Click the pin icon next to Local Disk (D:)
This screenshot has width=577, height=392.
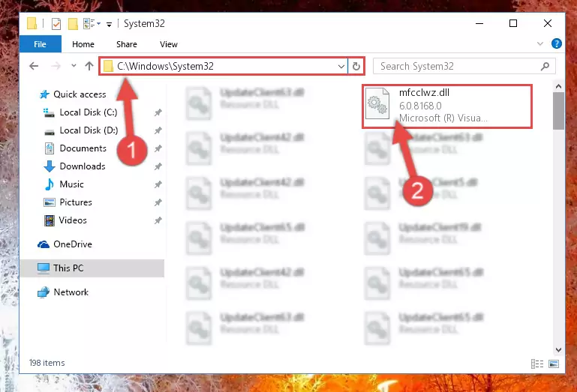point(158,130)
